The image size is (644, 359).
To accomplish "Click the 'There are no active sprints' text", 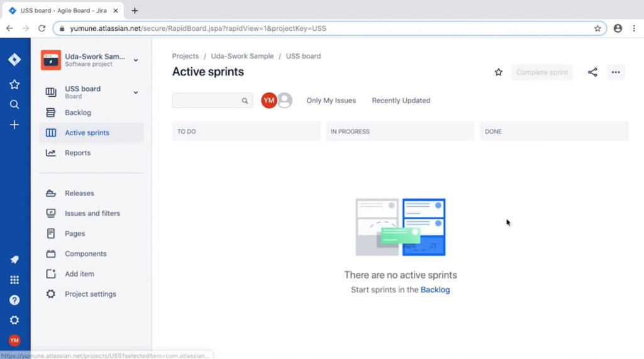I will click(x=401, y=275).
